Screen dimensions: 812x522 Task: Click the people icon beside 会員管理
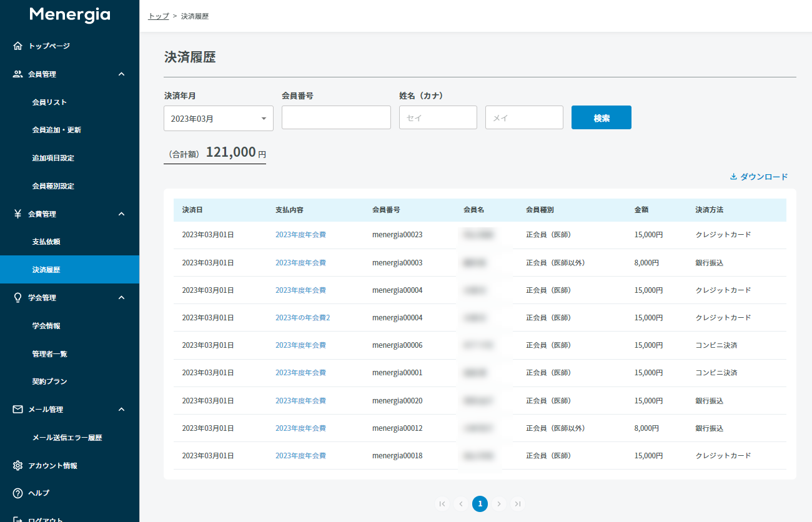(17, 74)
